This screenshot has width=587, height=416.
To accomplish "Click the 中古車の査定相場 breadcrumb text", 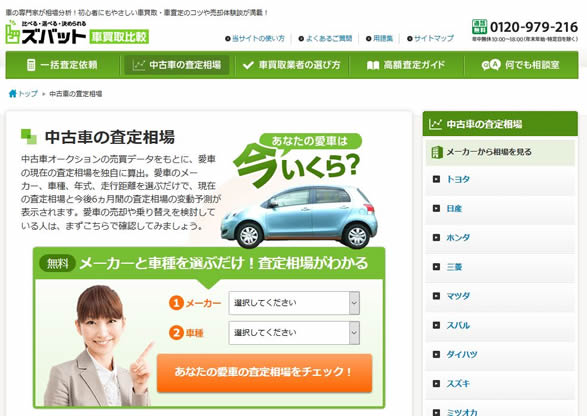I will (x=76, y=94).
